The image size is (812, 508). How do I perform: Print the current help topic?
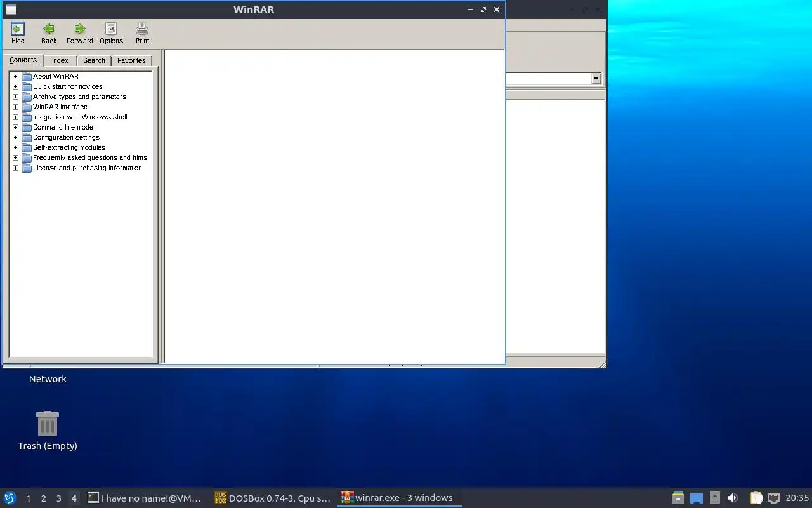click(142, 33)
